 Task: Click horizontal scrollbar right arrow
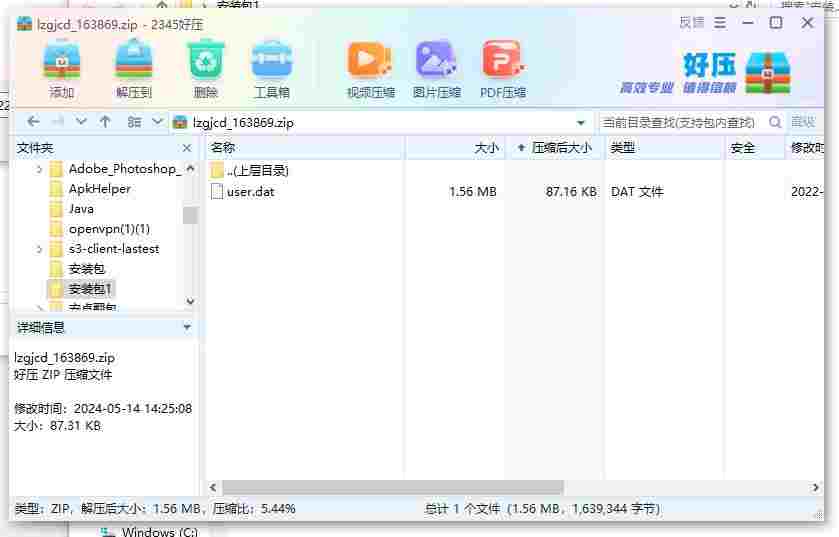point(815,487)
